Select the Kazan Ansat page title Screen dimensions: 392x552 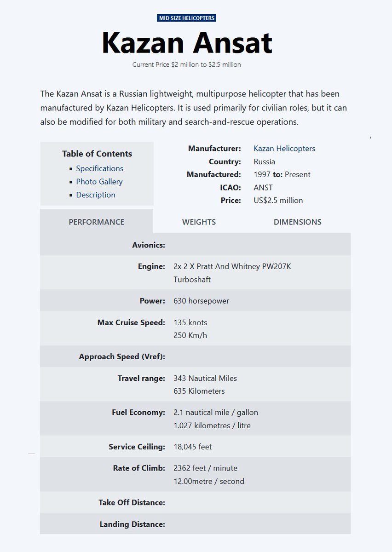click(x=187, y=42)
